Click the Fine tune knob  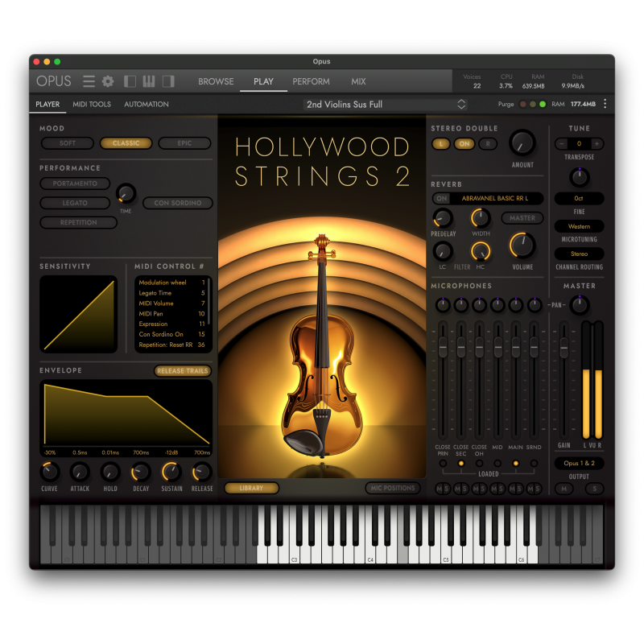[579, 177]
